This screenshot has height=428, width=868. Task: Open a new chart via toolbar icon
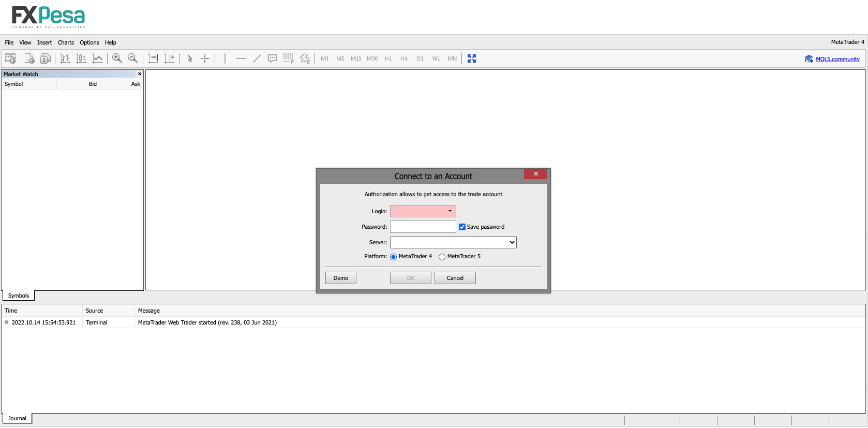(10, 58)
